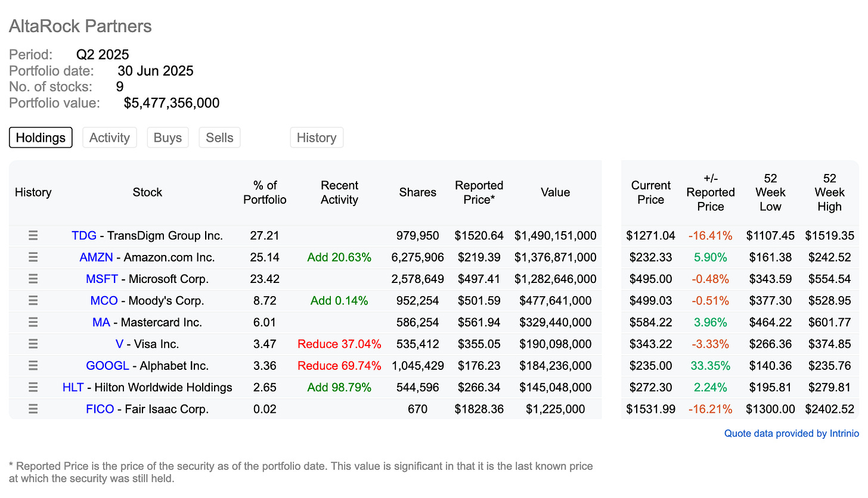Image resolution: width=868 pixels, height=498 pixels.
Task: Open MA ticker link
Action: 101,322
